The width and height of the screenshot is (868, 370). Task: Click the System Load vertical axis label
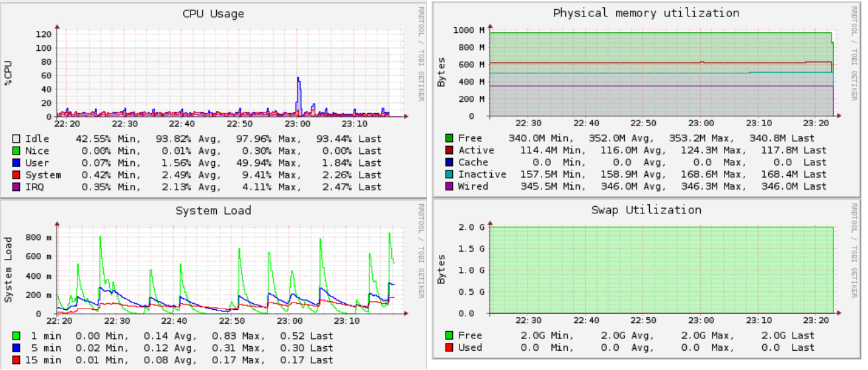pyautogui.click(x=9, y=270)
